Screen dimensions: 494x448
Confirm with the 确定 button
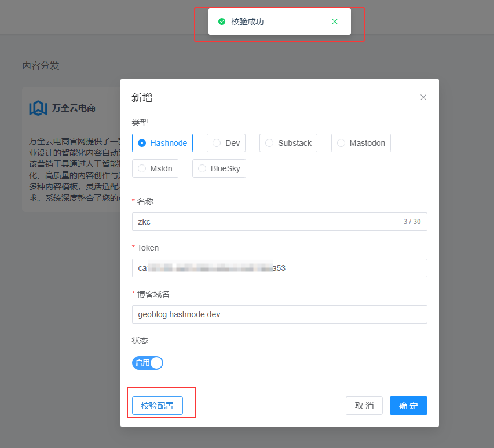tap(408, 406)
